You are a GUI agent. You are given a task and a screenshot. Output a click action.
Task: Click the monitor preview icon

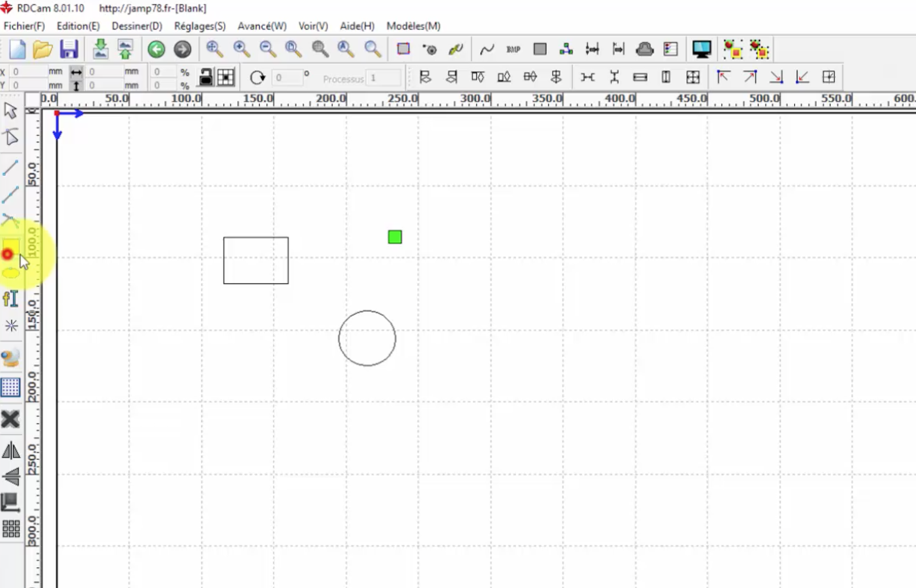(x=701, y=50)
